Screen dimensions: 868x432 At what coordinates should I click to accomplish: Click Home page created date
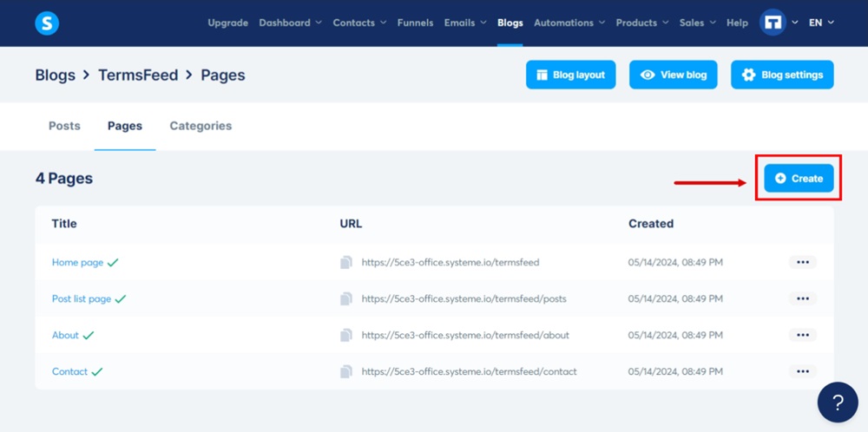[675, 262]
